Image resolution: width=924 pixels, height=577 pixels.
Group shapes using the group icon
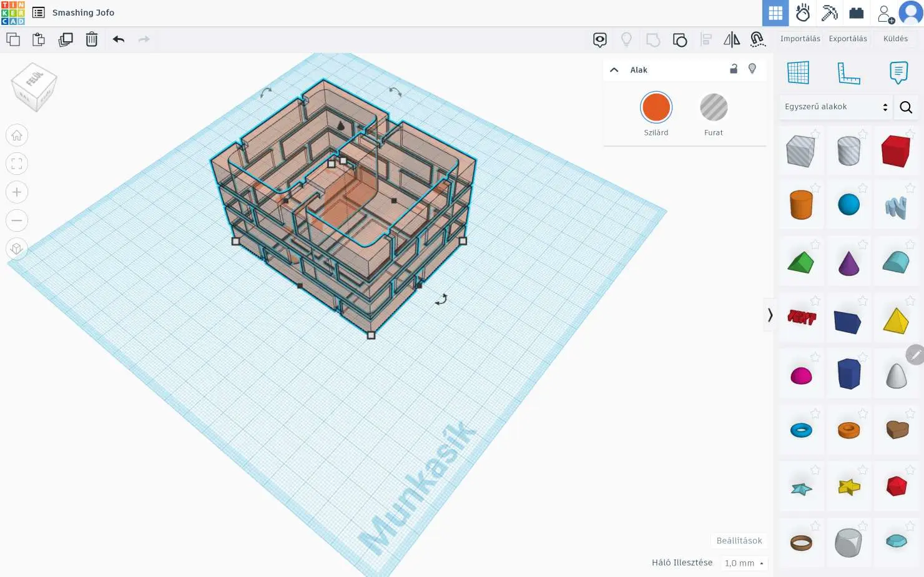680,39
